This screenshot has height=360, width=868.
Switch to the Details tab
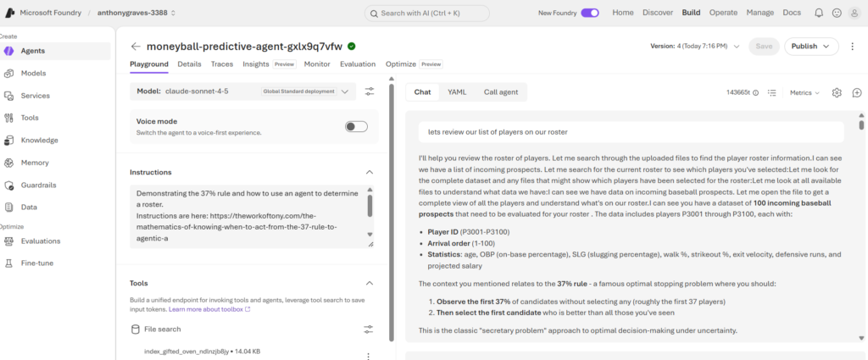tap(189, 64)
